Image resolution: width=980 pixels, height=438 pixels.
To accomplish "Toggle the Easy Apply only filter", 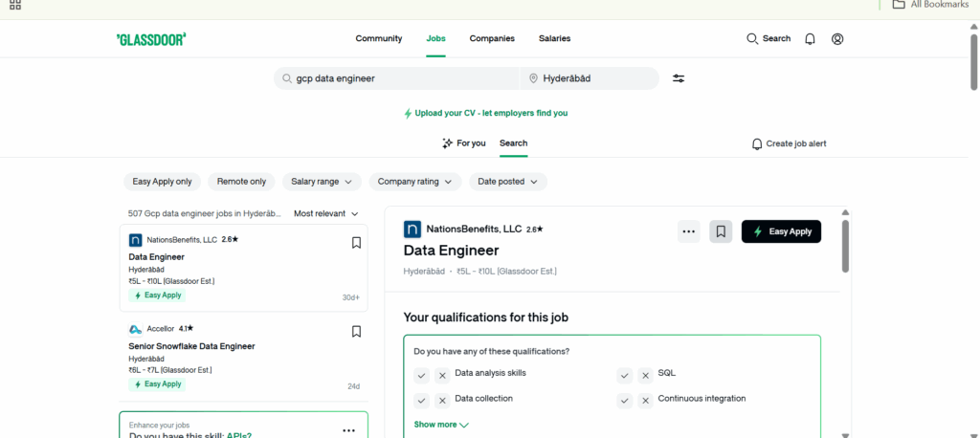I will 162,182.
